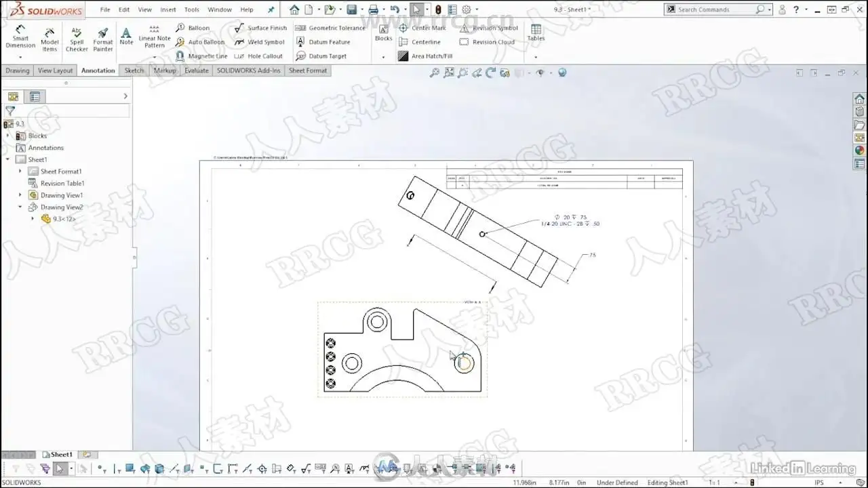Add a Datum Target
The image size is (868, 488).
[321, 56]
